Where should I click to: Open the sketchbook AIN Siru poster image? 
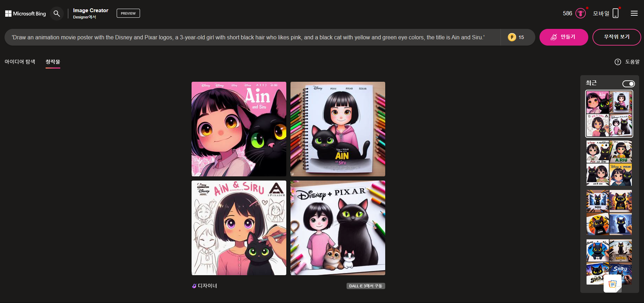tap(338, 129)
